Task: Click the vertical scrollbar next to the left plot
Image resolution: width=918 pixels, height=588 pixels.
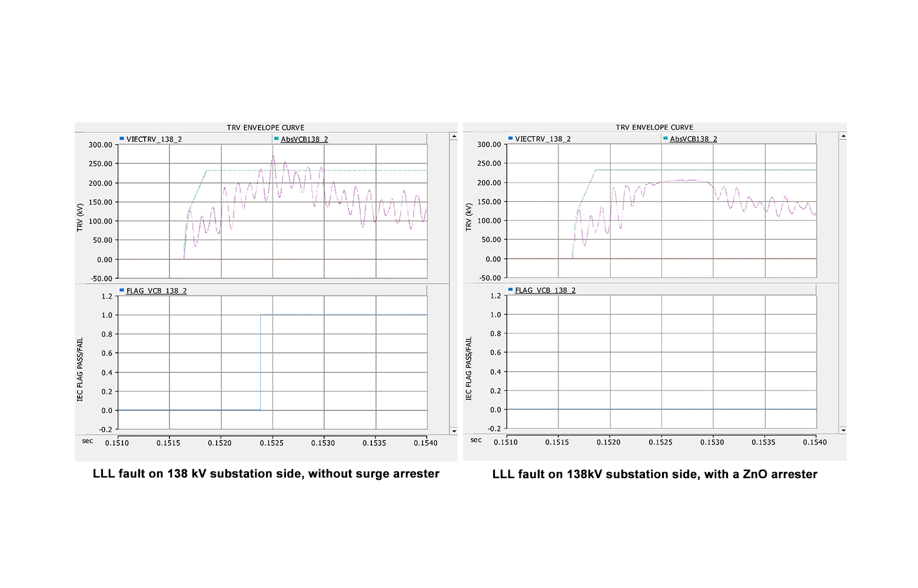Action: [454, 282]
